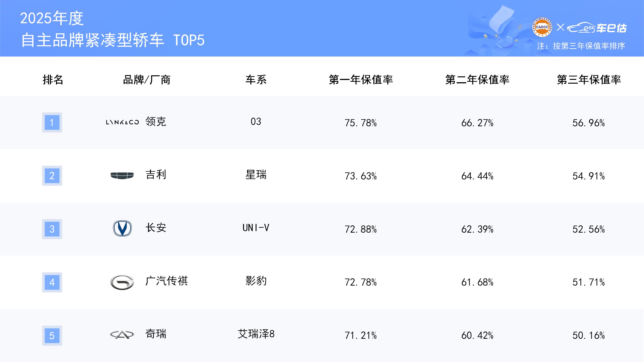Viewport: 644px width, 362px height.
Task: Select the 第一年保值率 column header
Action: tap(361, 80)
